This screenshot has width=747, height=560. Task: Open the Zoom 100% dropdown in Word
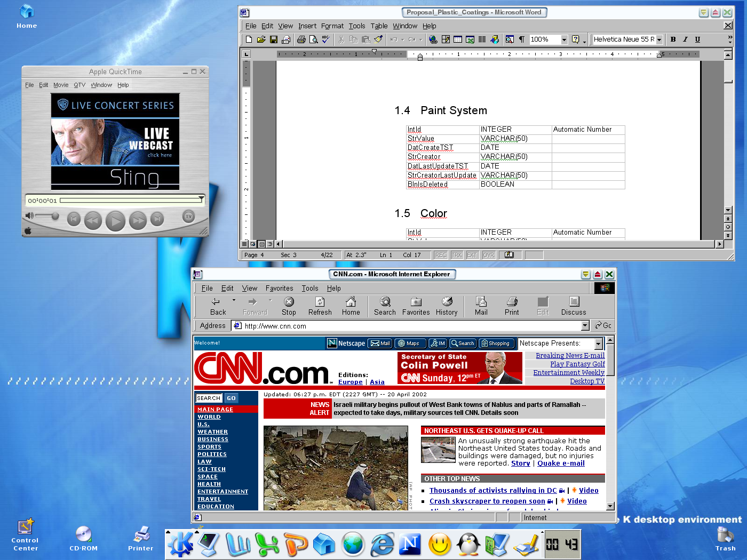click(564, 39)
